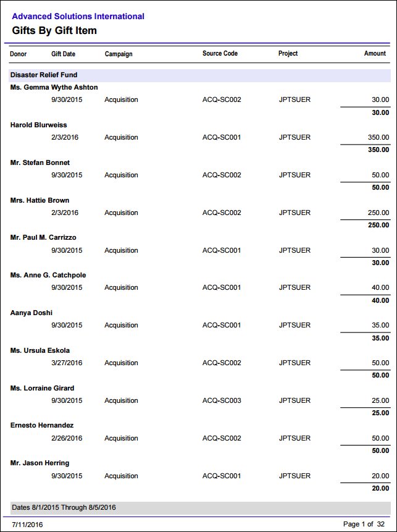Click the Project column header
Viewport: 397px width, 532px height.
tap(288, 53)
